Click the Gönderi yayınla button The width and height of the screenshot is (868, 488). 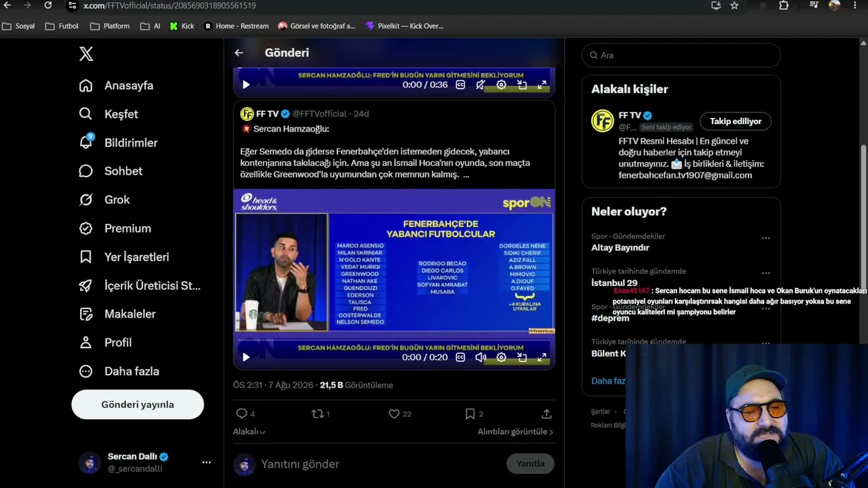138,405
